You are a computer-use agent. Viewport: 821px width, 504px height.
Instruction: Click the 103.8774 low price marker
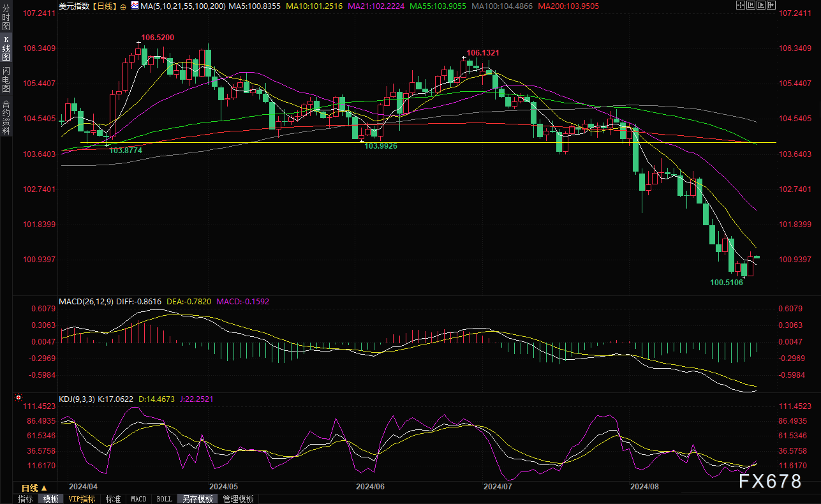tap(125, 150)
